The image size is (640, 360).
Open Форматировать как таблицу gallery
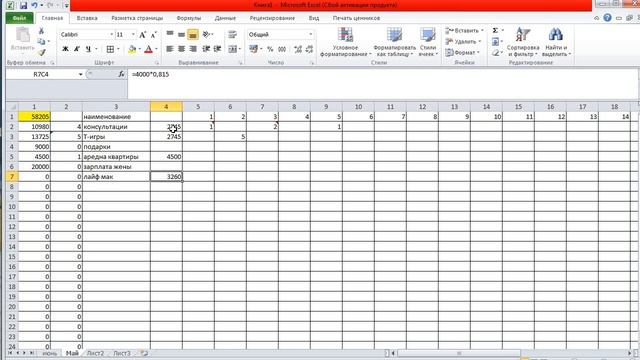(394, 42)
